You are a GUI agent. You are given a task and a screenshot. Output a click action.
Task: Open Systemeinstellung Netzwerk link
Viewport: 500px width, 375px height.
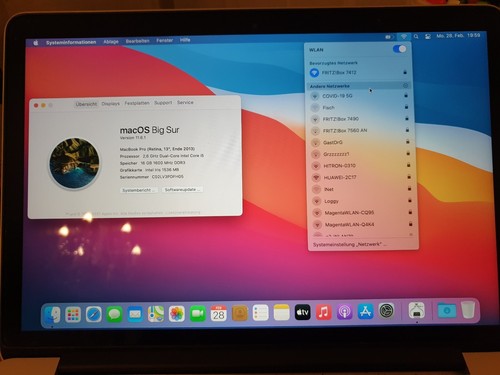350,244
